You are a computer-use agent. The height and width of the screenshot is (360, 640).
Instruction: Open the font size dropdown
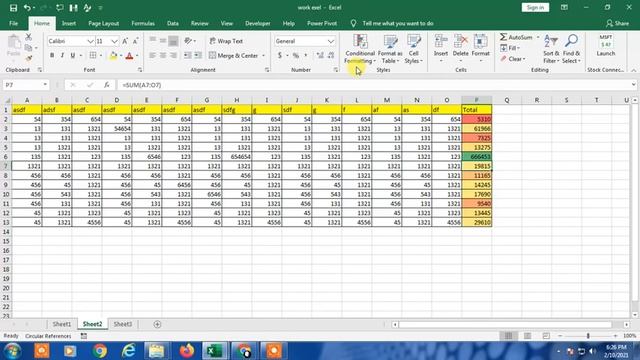click(114, 41)
